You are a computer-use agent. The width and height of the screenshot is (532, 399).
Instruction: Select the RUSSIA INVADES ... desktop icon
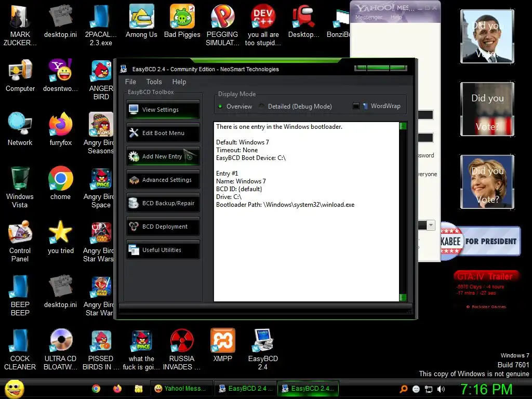(181, 349)
